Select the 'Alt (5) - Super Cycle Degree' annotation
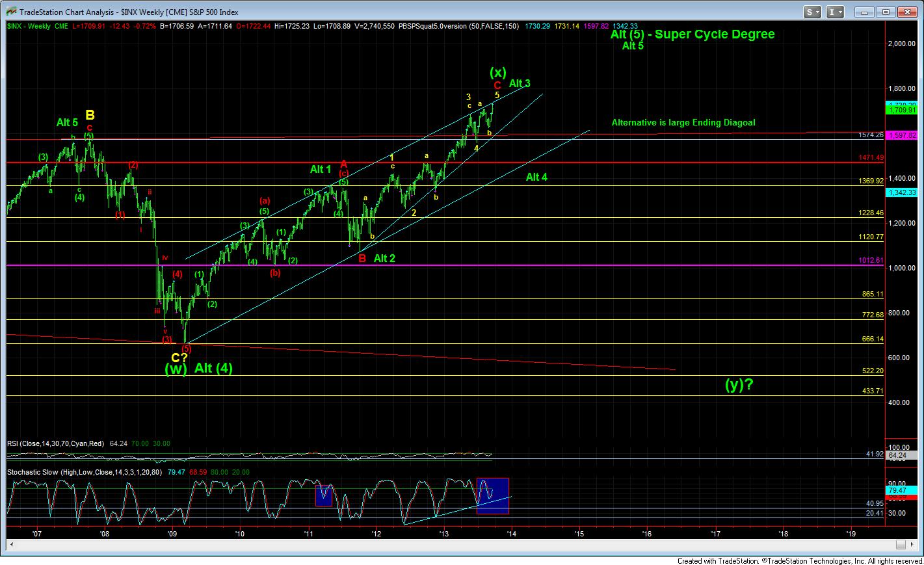Viewport: 924px width, 565px height. click(693, 34)
